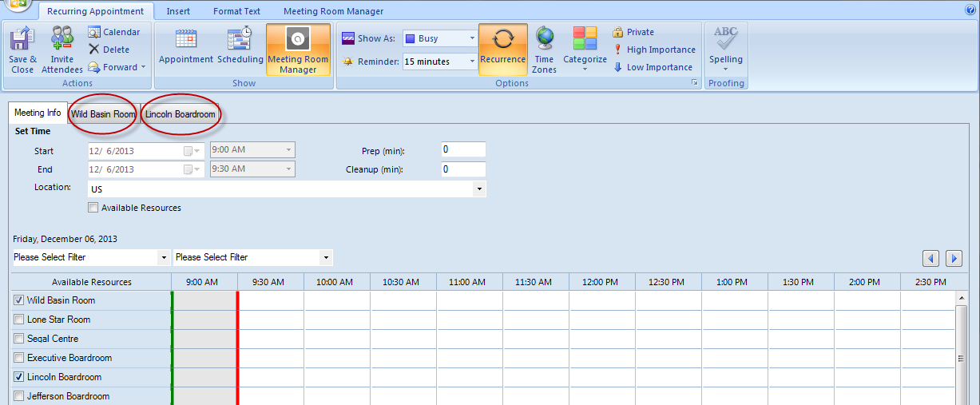
Task: Go to previous time range arrow
Action: point(930,258)
